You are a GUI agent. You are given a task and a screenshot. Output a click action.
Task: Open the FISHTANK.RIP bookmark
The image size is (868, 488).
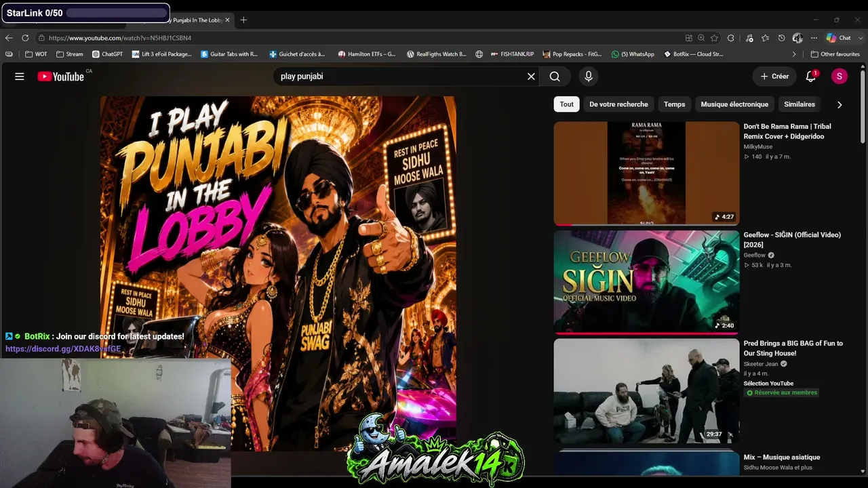512,54
